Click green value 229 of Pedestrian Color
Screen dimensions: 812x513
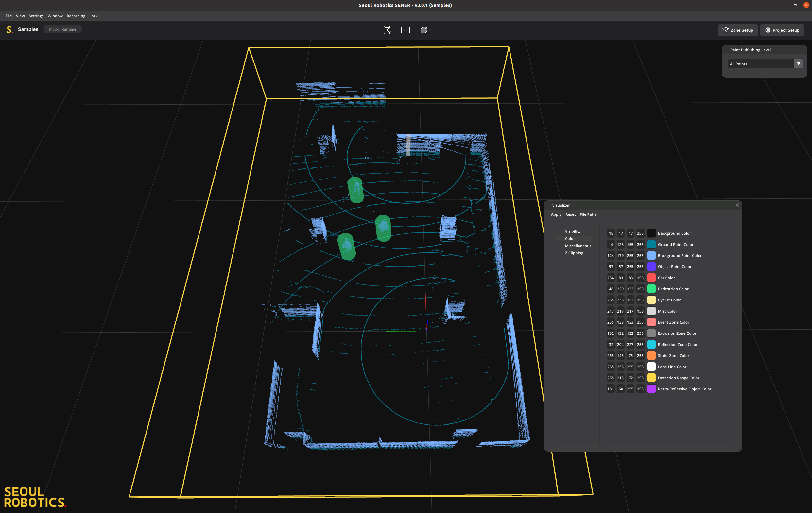(x=620, y=289)
